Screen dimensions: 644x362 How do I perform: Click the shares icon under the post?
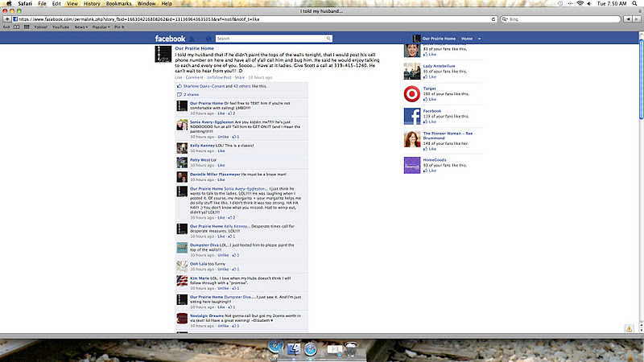(179, 94)
